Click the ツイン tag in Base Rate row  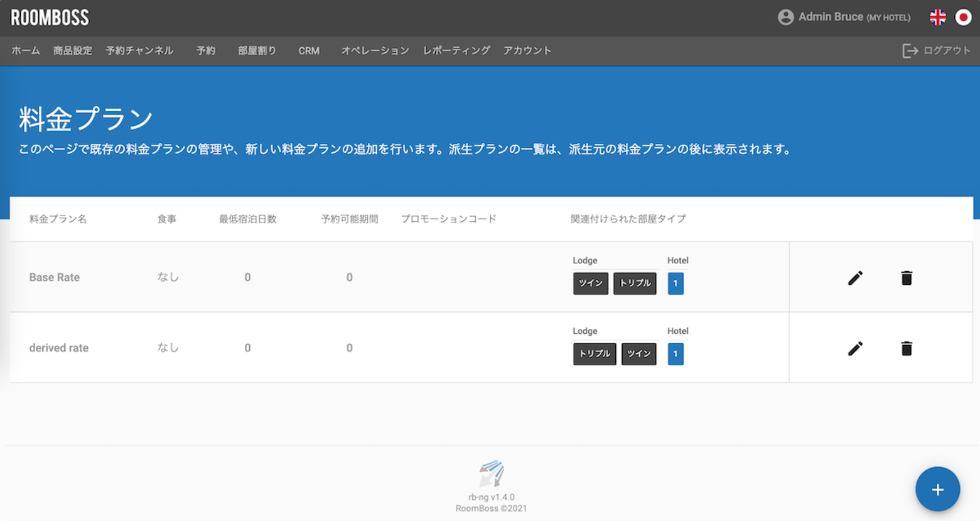point(591,283)
